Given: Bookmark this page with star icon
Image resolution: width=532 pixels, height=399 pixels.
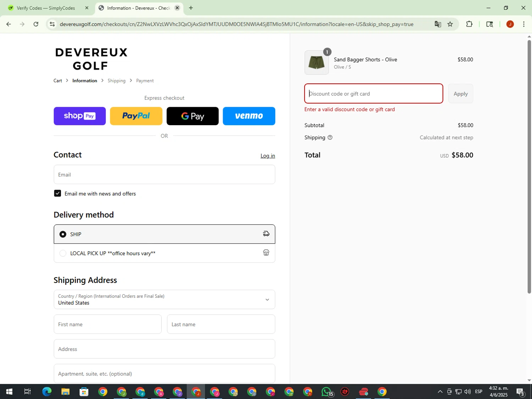Looking at the screenshot, I should pos(450,24).
